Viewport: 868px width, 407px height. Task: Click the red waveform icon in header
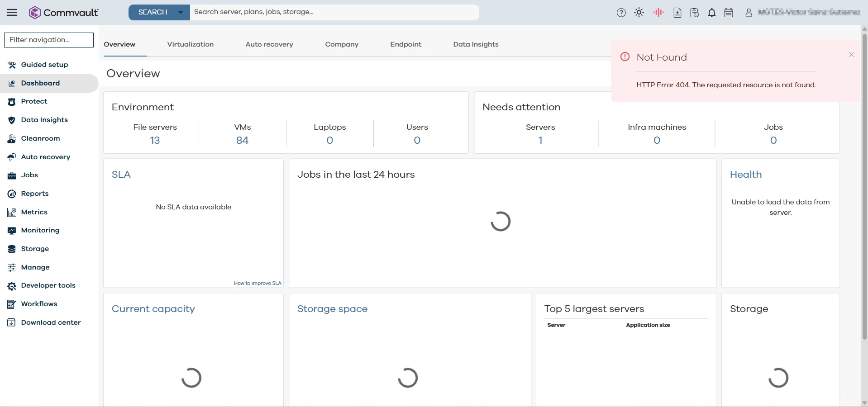click(658, 13)
